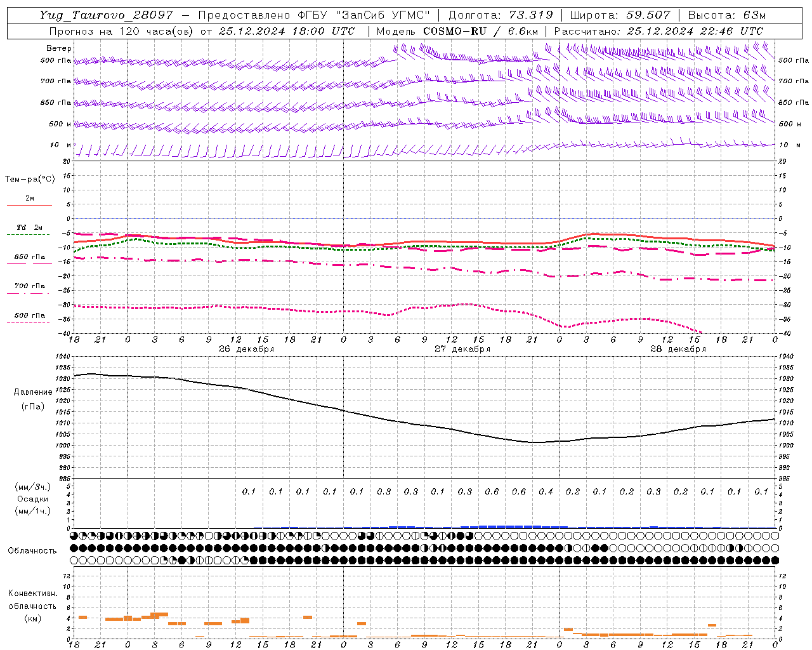This screenshot has width=812, height=650.
Task: Select the 0.4 precipitation value
Action: point(546,491)
